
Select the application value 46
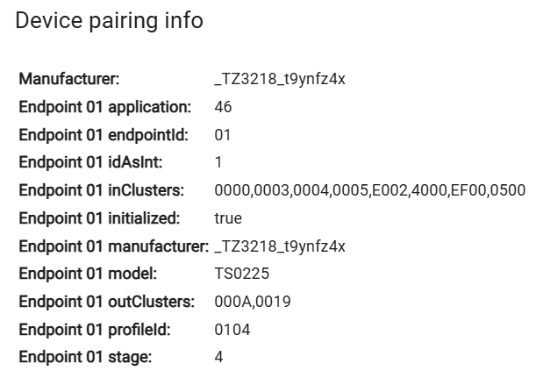coord(222,108)
